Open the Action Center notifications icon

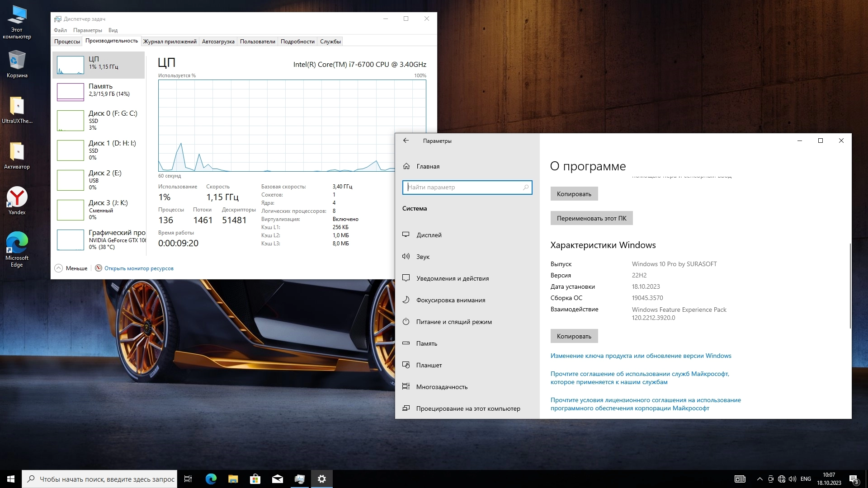point(854,479)
